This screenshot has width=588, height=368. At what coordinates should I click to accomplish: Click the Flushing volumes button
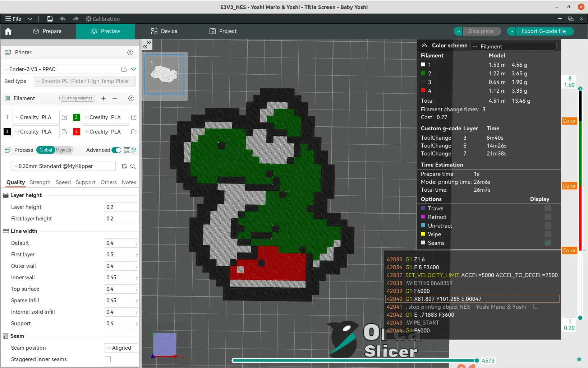tap(77, 98)
